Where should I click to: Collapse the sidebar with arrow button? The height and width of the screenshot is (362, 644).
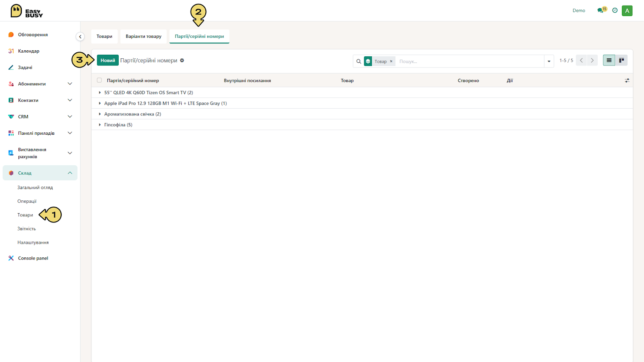tap(80, 37)
